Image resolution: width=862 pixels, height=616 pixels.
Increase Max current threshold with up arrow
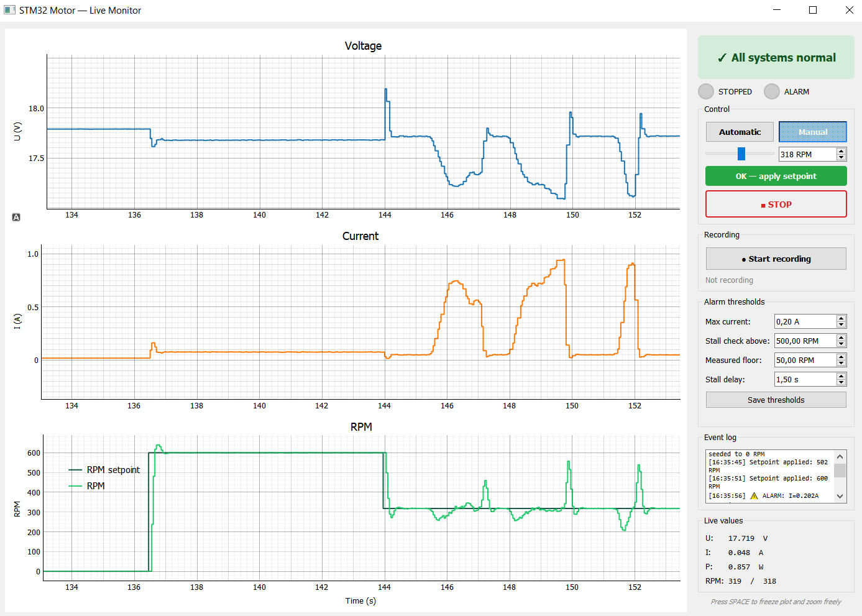pos(841,318)
